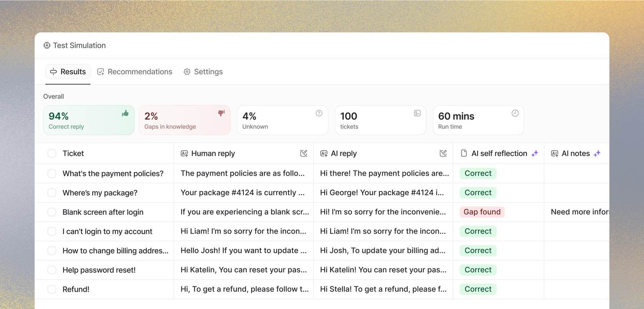Select the Results tab
The height and width of the screenshot is (309, 644).
click(x=68, y=72)
